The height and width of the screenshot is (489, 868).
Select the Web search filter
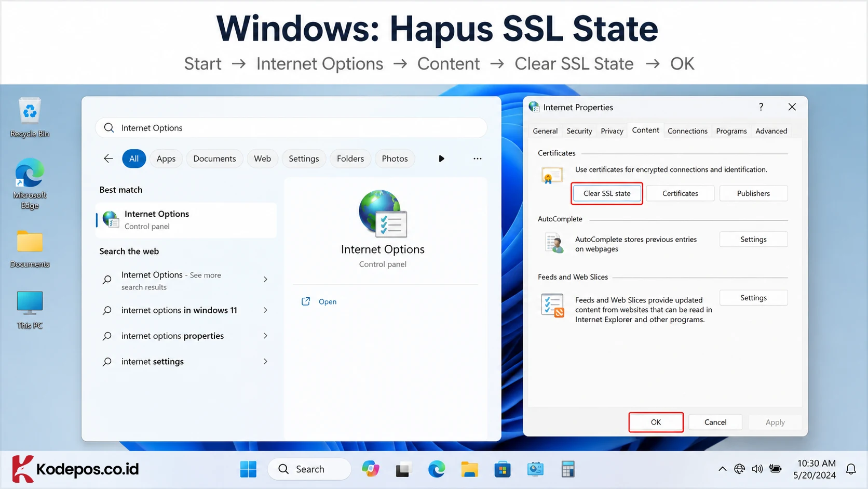(262, 158)
